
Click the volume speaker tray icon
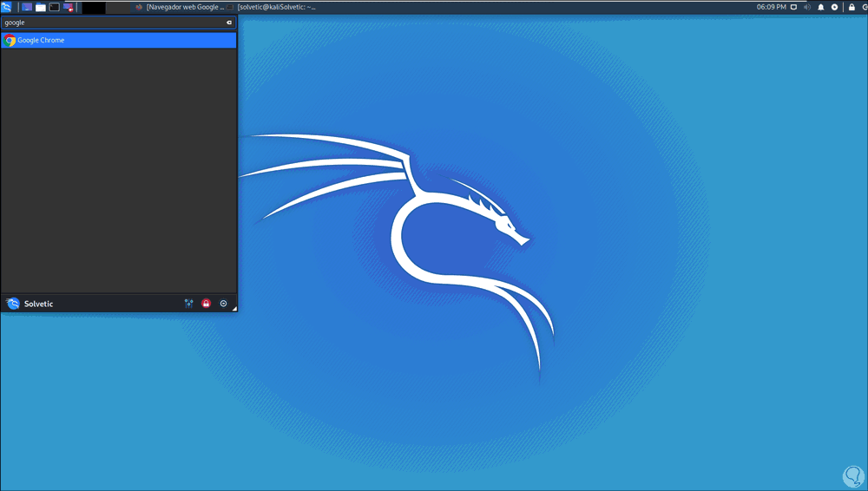click(x=807, y=7)
